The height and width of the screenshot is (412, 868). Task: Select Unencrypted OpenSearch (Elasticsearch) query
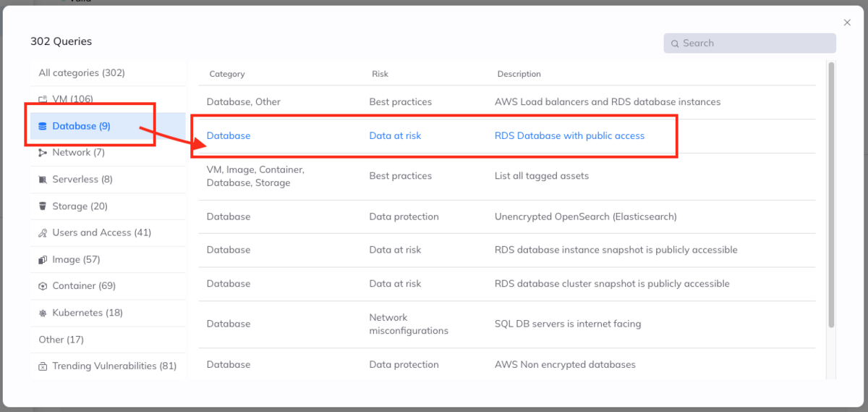pyautogui.click(x=585, y=216)
